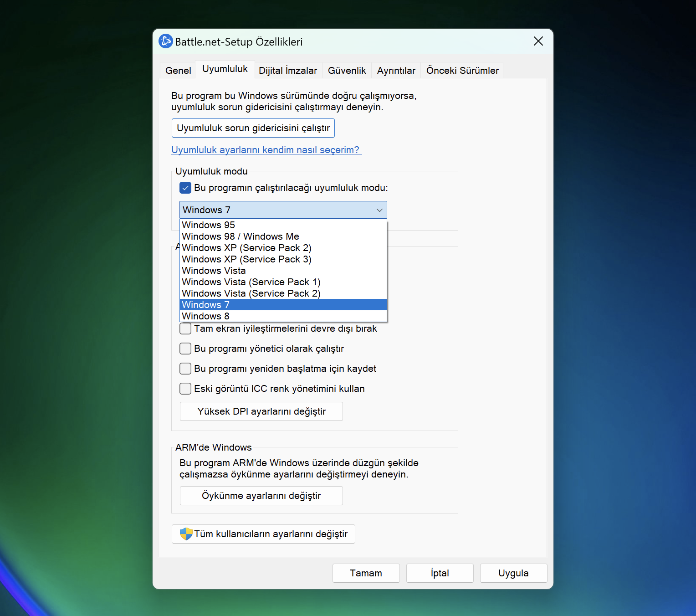Check Bu programı yönetici olarak çalıştır

click(x=185, y=349)
